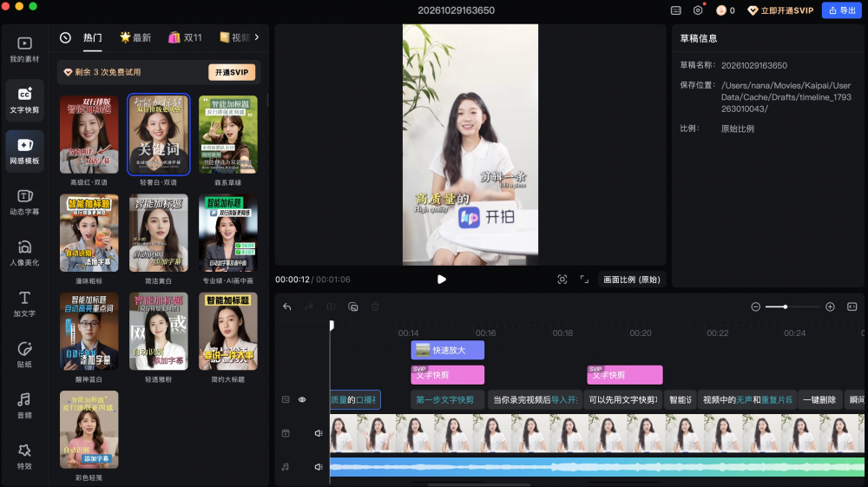Open coin balance indicator showing 0
Viewport: 868px width, 487px height.
726,10
